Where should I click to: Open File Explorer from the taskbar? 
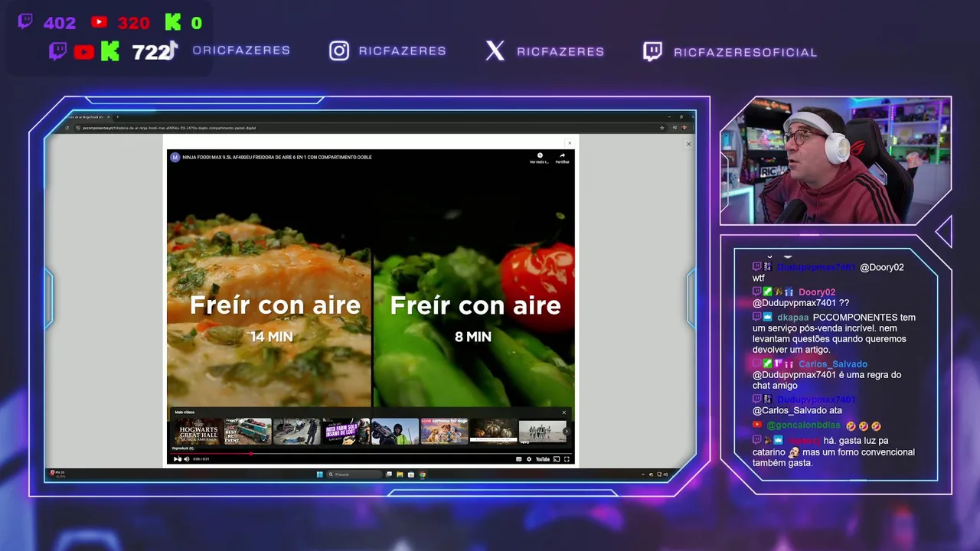pos(400,474)
